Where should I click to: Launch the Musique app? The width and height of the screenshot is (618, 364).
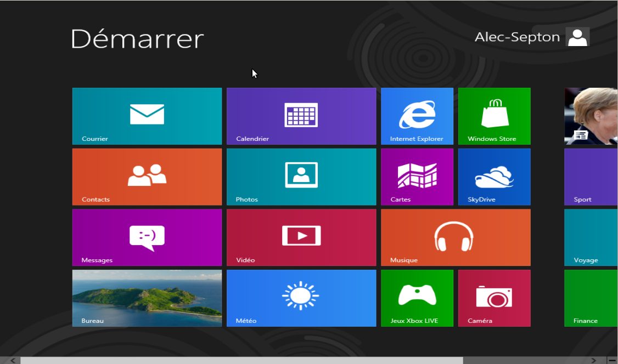click(x=456, y=237)
